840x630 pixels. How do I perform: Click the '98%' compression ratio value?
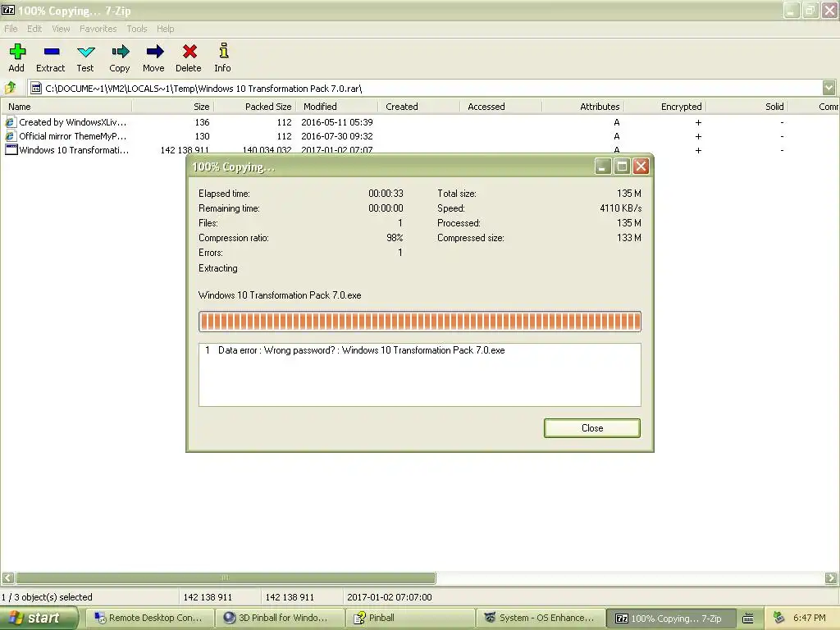pos(395,238)
